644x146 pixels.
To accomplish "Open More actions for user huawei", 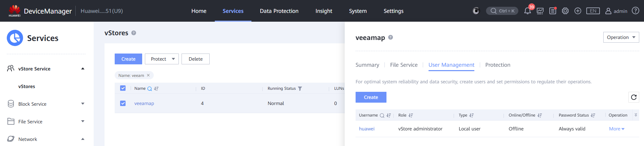I will [617, 129].
